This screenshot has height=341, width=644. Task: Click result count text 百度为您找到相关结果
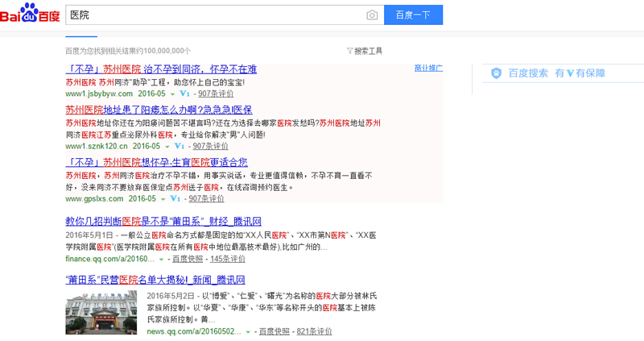(128, 51)
